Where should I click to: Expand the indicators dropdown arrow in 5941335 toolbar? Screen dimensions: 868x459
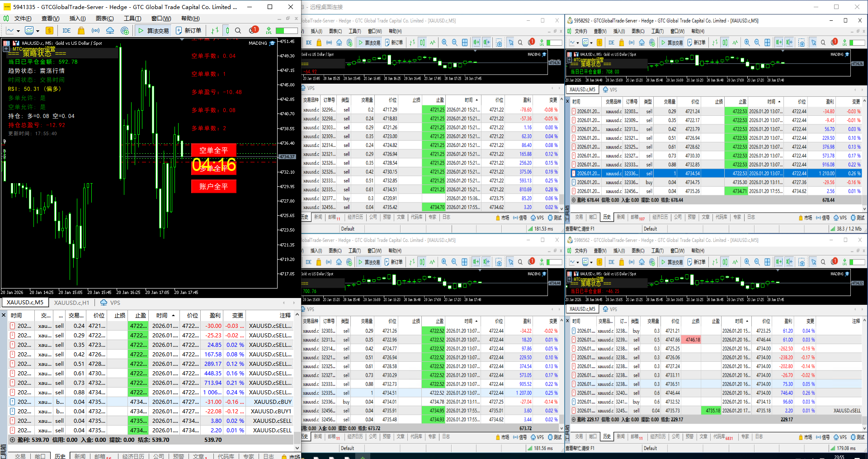pos(38,31)
